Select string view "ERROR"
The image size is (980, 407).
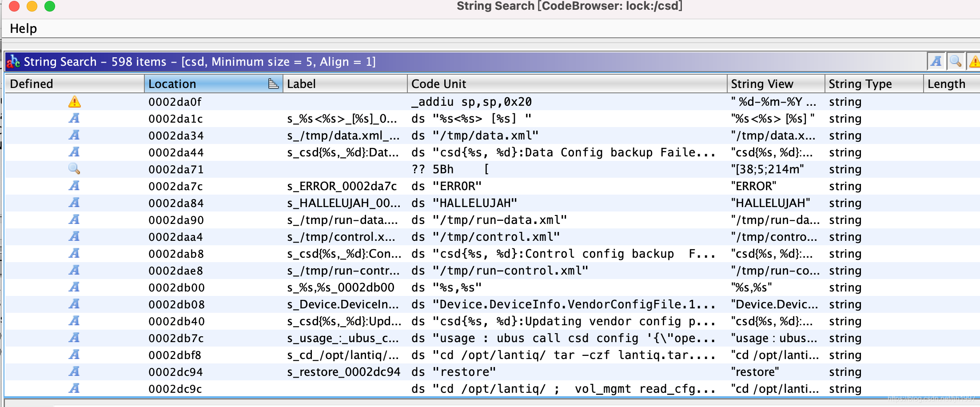[754, 186]
